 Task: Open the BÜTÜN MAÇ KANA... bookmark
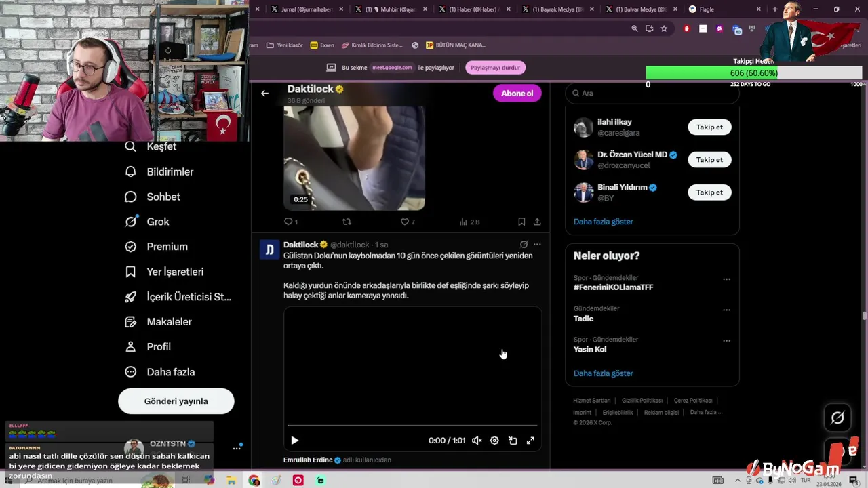click(456, 45)
